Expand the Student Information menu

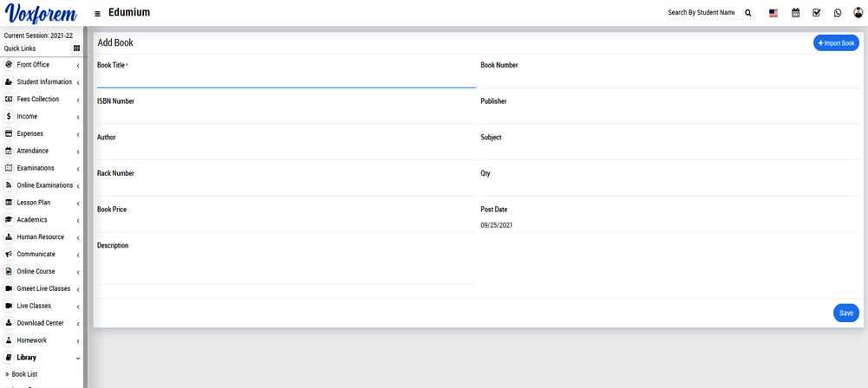coord(43,82)
